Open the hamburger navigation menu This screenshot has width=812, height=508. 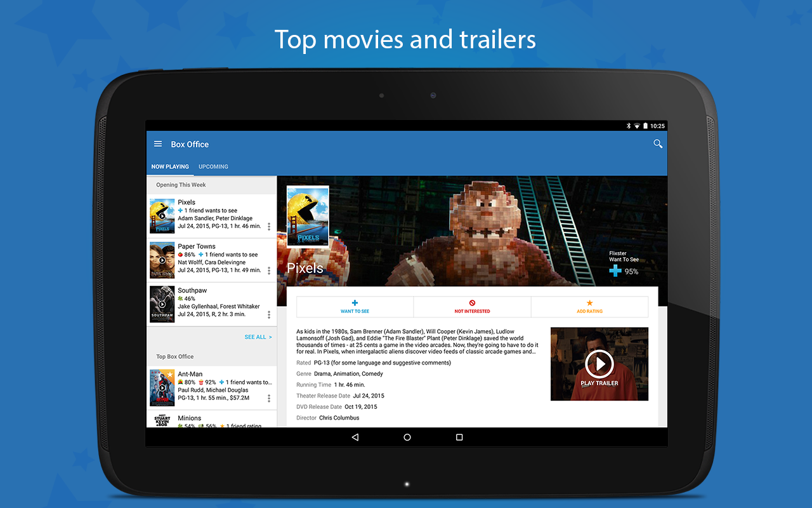158,144
